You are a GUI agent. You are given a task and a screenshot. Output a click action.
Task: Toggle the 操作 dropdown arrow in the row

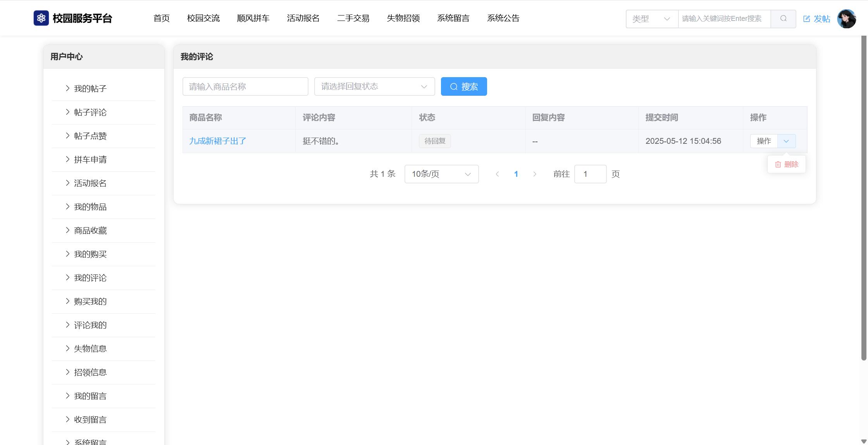click(786, 141)
